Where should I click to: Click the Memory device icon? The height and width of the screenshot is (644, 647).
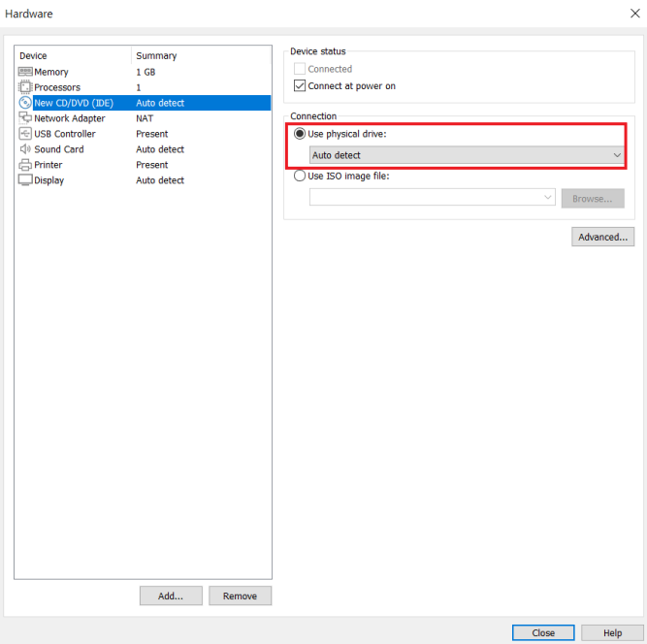[x=25, y=72]
